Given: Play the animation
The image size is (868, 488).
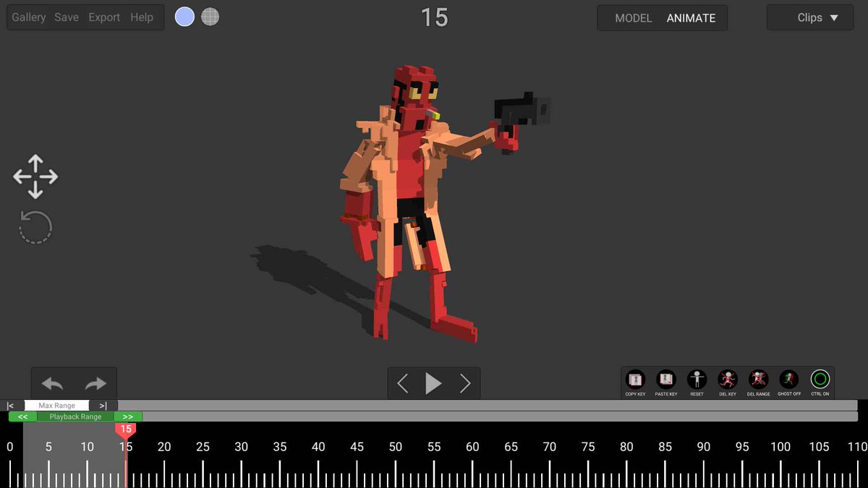Looking at the screenshot, I should [x=433, y=383].
